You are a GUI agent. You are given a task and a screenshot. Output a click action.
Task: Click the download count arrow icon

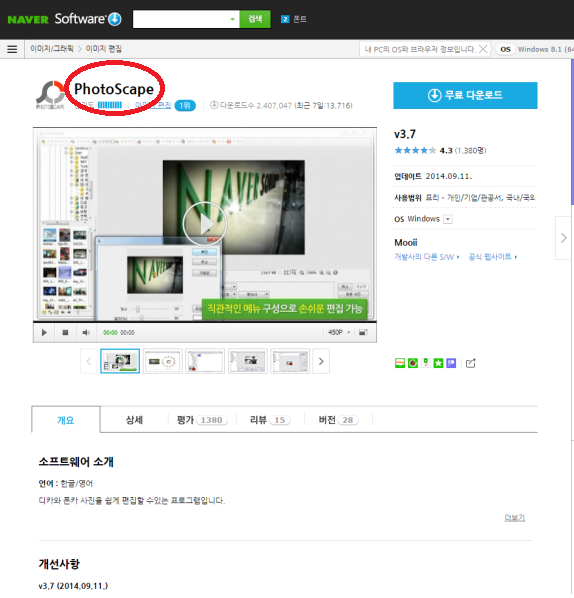(x=214, y=105)
